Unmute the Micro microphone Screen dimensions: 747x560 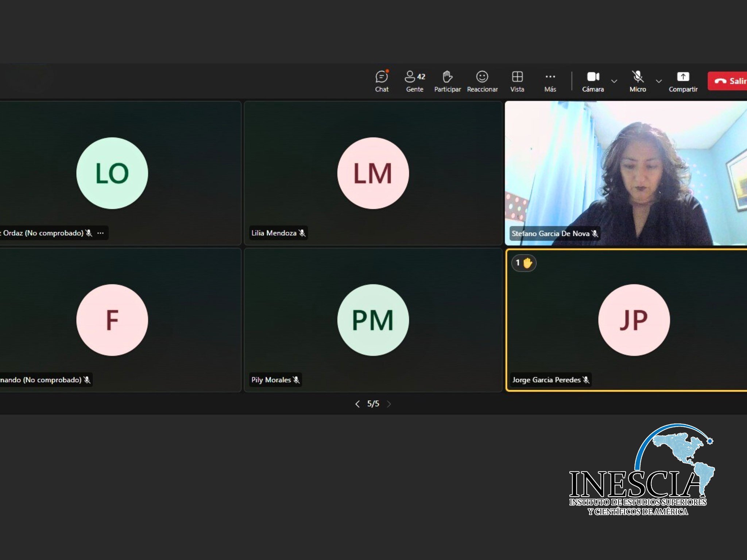(637, 81)
